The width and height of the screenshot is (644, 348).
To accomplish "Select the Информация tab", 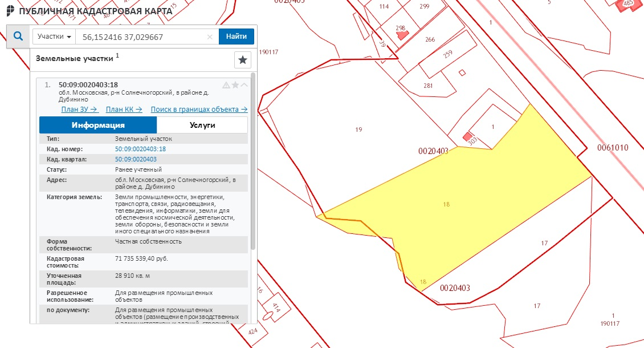I will tap(98, 125).
